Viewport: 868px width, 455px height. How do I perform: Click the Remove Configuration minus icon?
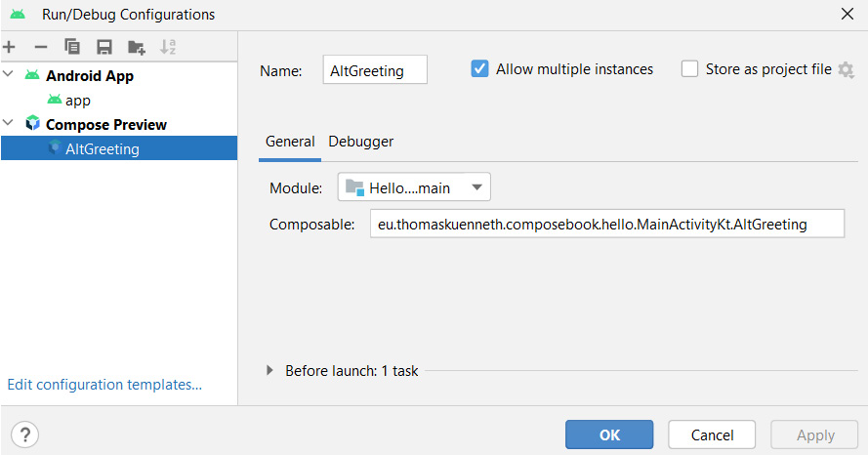coord(40,47)
